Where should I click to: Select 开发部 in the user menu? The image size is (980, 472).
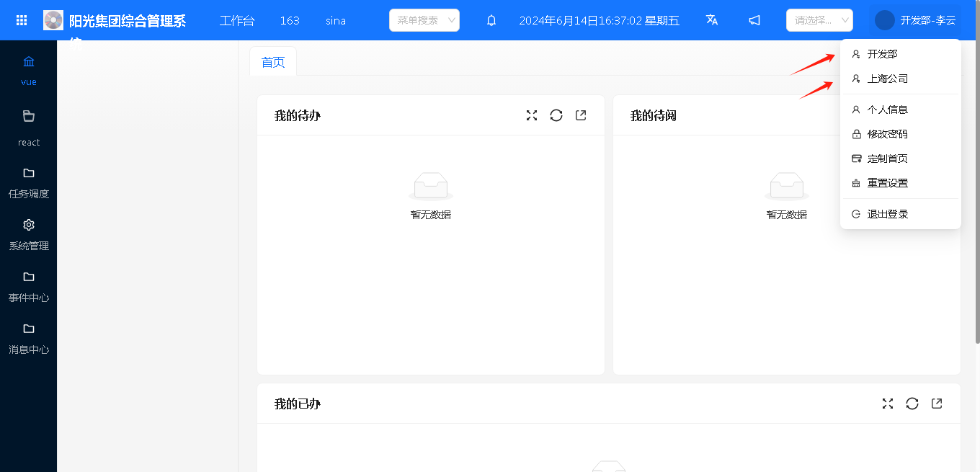point(901,54)
